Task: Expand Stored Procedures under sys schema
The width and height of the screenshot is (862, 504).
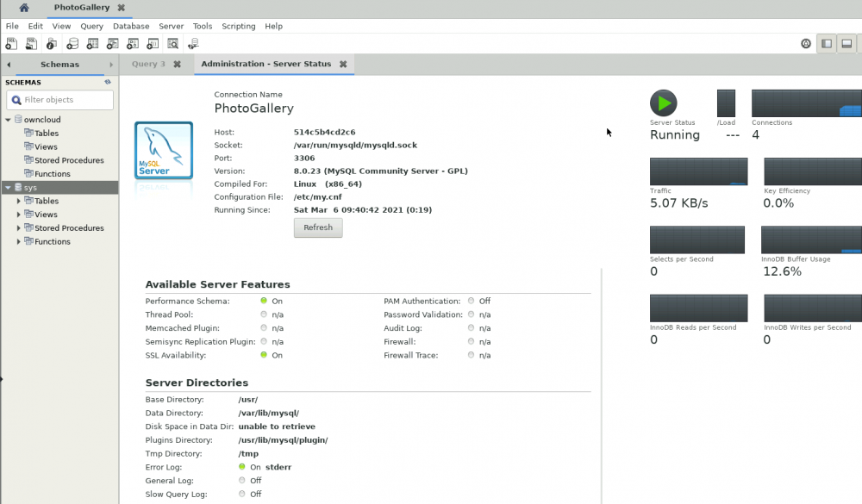Action: coord(19,227)
